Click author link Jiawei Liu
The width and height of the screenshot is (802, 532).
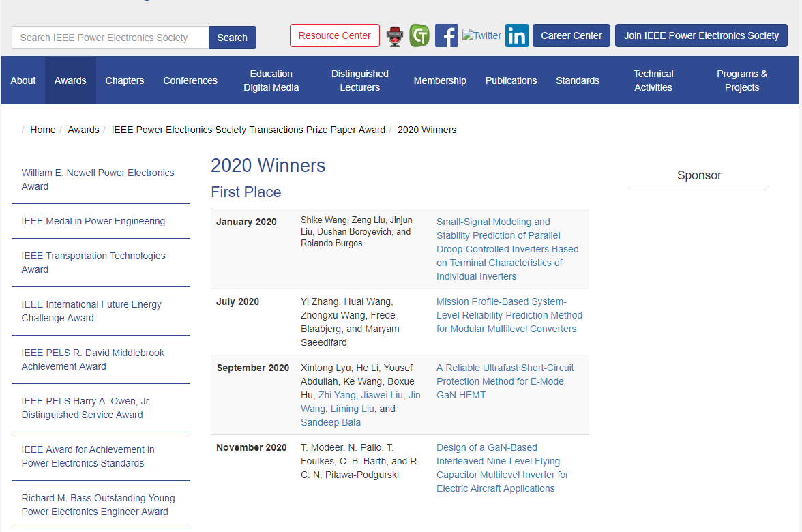[x=382, y=395]
